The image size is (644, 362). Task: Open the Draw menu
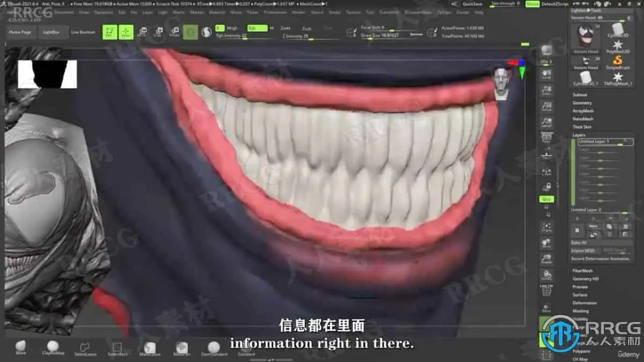[84, 12]
